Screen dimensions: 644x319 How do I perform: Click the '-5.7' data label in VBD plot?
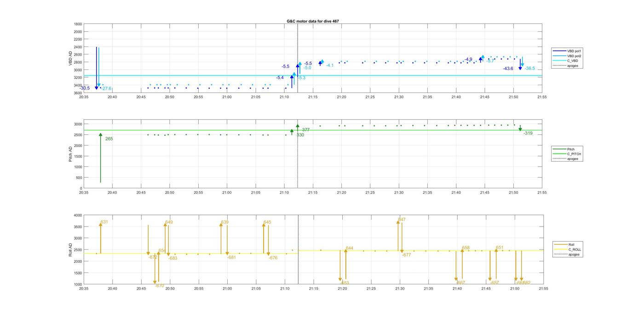click(490, 61)
